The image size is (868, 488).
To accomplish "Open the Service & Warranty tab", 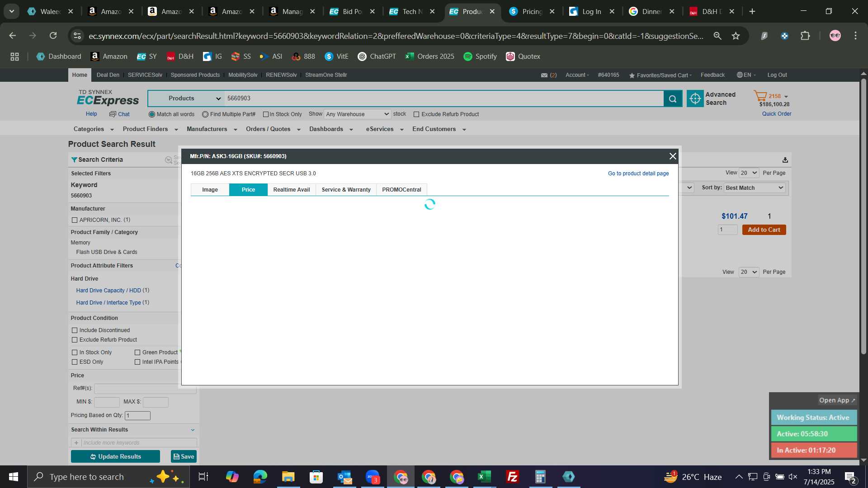I will pyautogui.click(x=346, y=190).
